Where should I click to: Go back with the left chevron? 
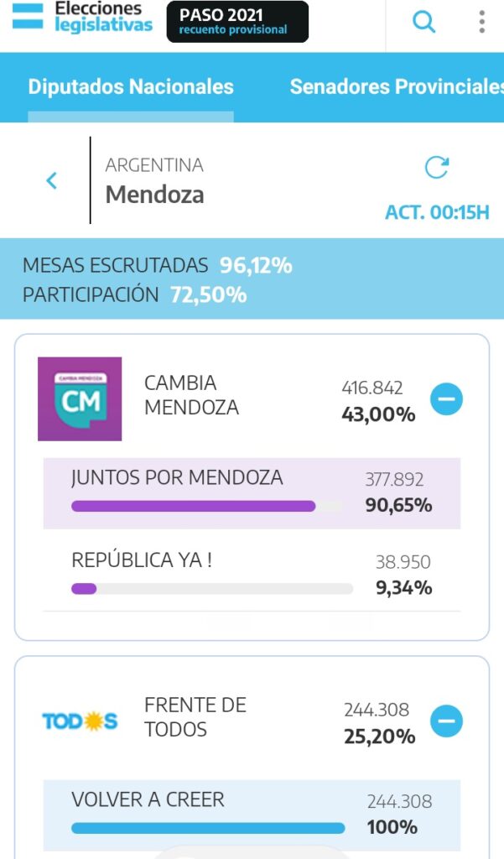pyautogui.click(x=52, y=180)
